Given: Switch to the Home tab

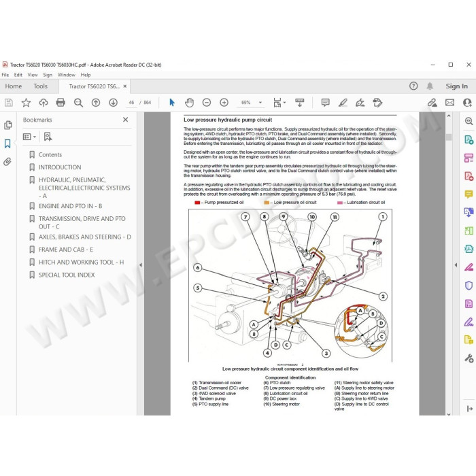Looking at the screenshot, I should (14, 86).
